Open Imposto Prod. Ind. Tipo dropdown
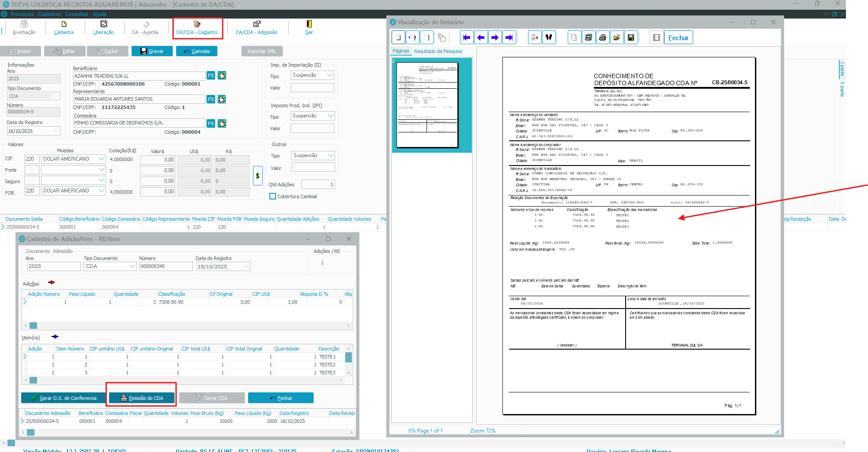Image resolution: width=868 pixels, height=452 pixels. click(330, 116)
